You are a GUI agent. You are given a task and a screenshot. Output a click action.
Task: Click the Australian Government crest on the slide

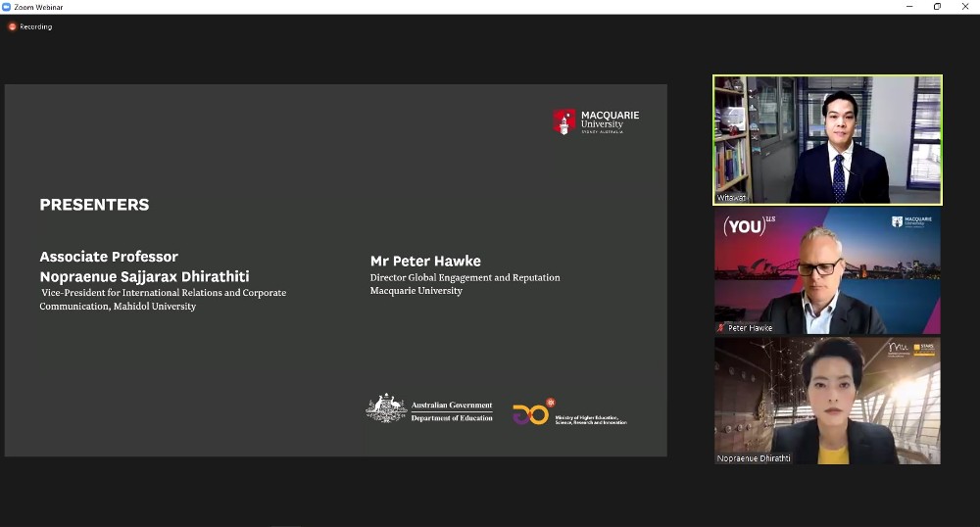pyautogui.click(x=386, y=408)
